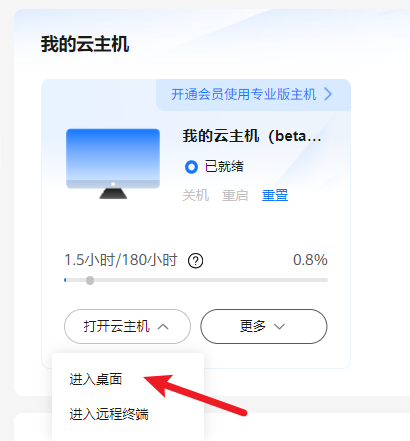Select 进入远程终端 from the menu
410x441 pixels.
(x=109, y=414)
